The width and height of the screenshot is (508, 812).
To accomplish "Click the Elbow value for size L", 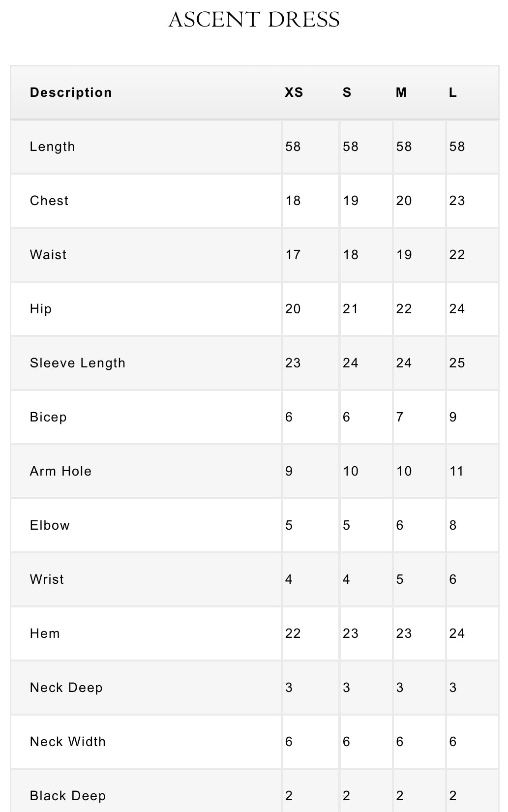I will 453,525.
